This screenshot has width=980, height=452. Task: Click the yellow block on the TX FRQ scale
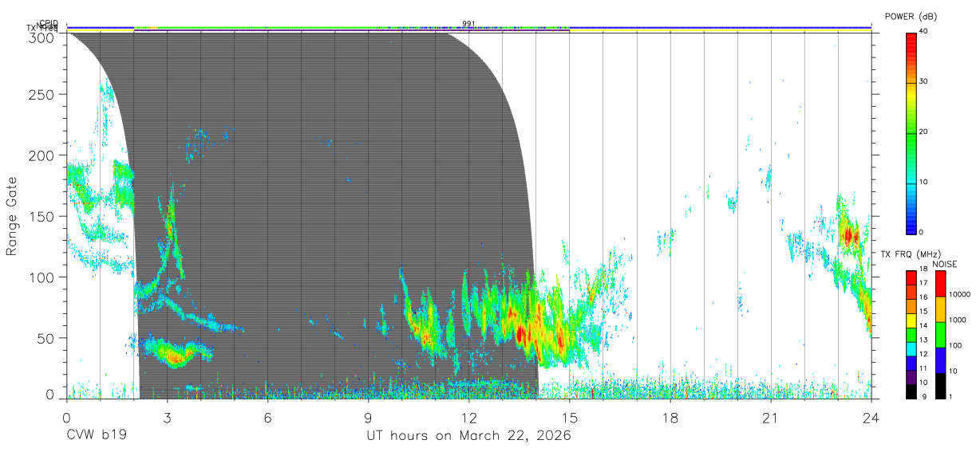[911, 320]
